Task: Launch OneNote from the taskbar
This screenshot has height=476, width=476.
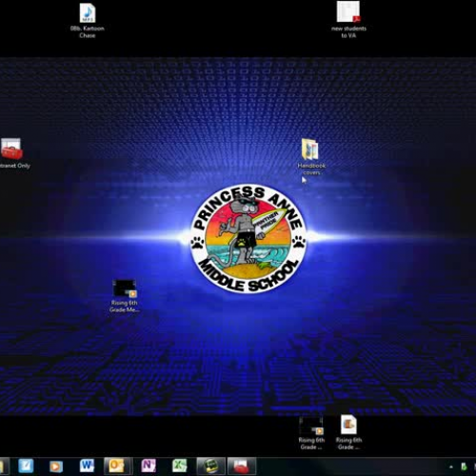Action: coord(149,466)
